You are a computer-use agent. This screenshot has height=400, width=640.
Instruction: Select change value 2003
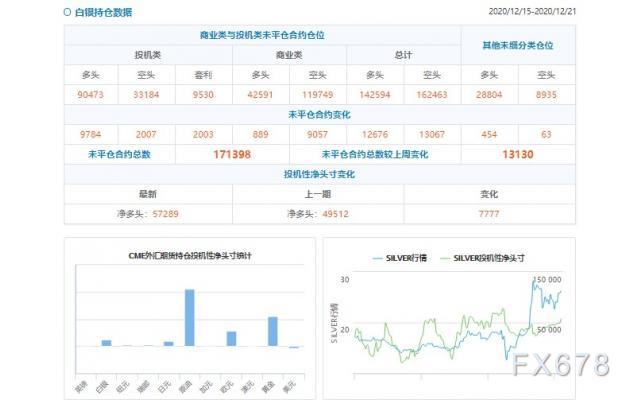203,134
